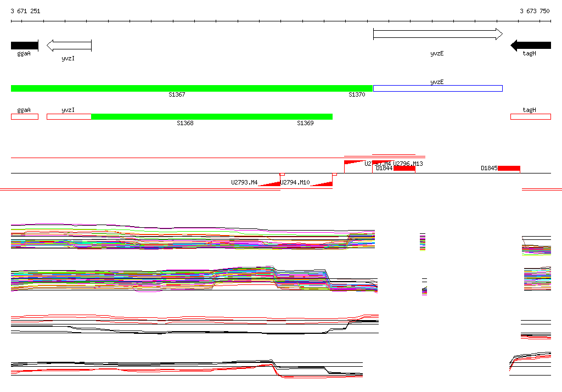The image size is (562, 392).
Task: Select the red-outlined yvzI box
Action: point(69,116)
